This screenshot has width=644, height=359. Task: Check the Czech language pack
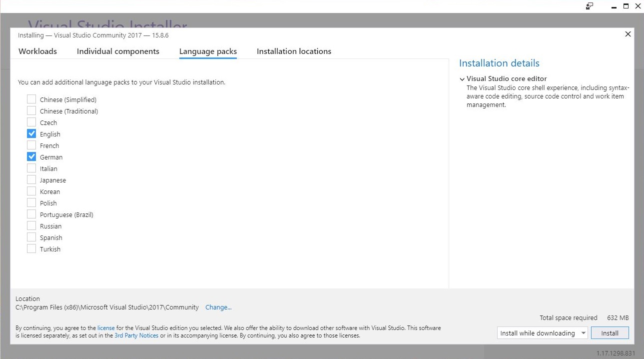(x=31, y=122)
